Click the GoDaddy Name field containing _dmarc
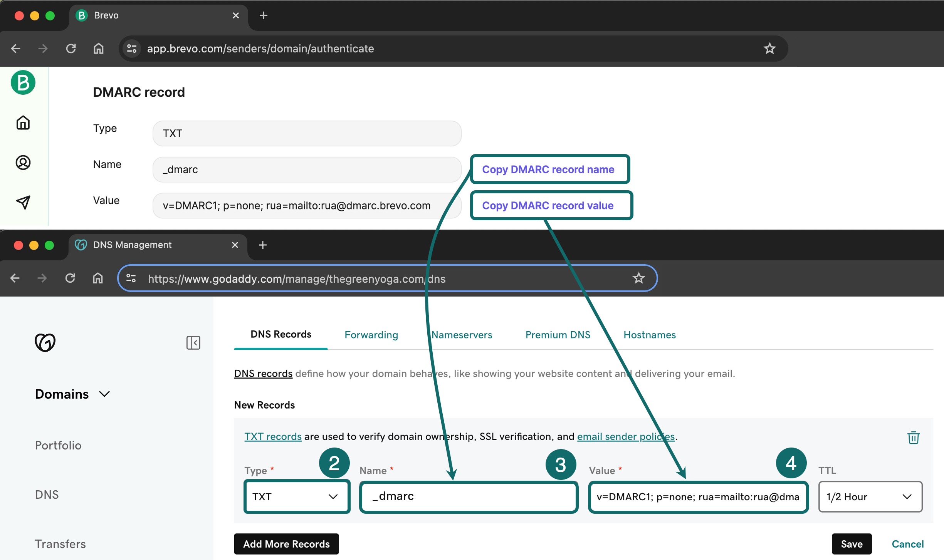 pos(469,496)
